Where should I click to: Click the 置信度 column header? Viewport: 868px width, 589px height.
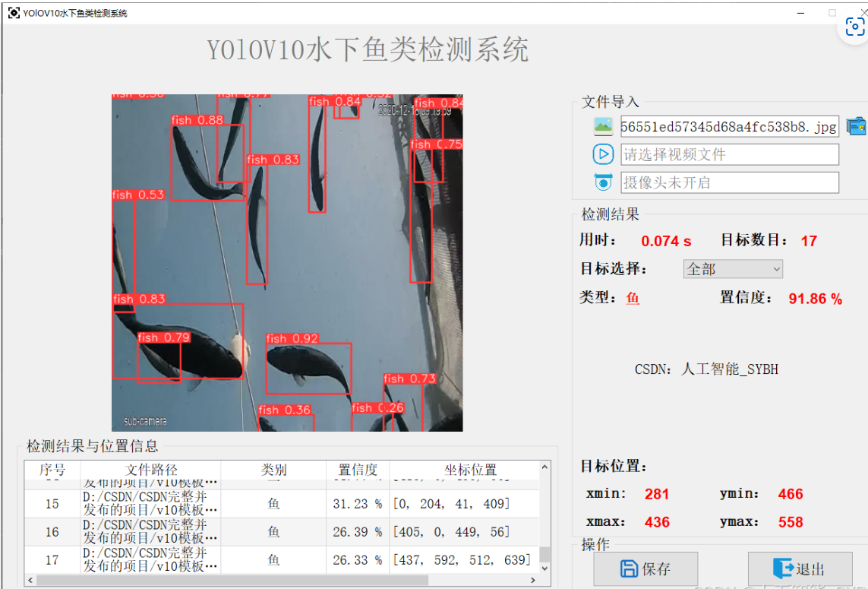point(357,470)
